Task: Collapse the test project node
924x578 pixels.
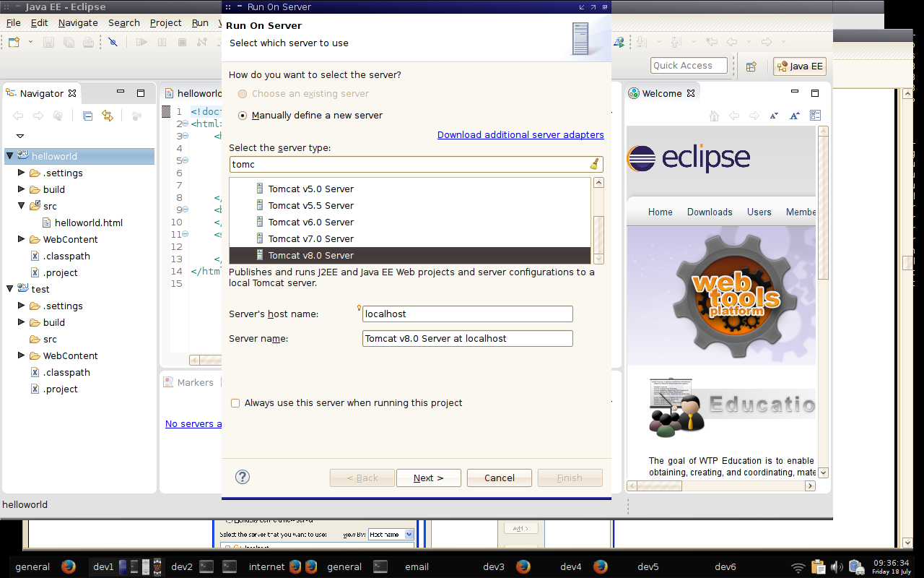Action: [10, 289]
